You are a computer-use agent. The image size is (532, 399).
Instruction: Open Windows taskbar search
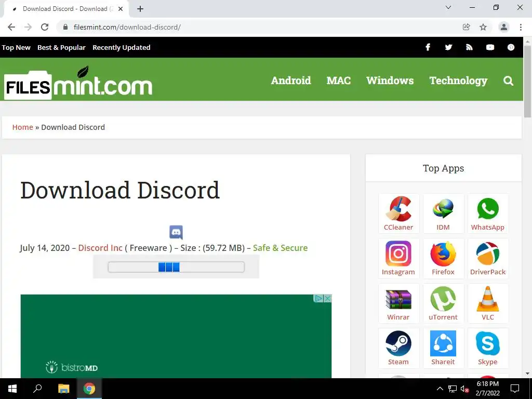coord(37,389)
